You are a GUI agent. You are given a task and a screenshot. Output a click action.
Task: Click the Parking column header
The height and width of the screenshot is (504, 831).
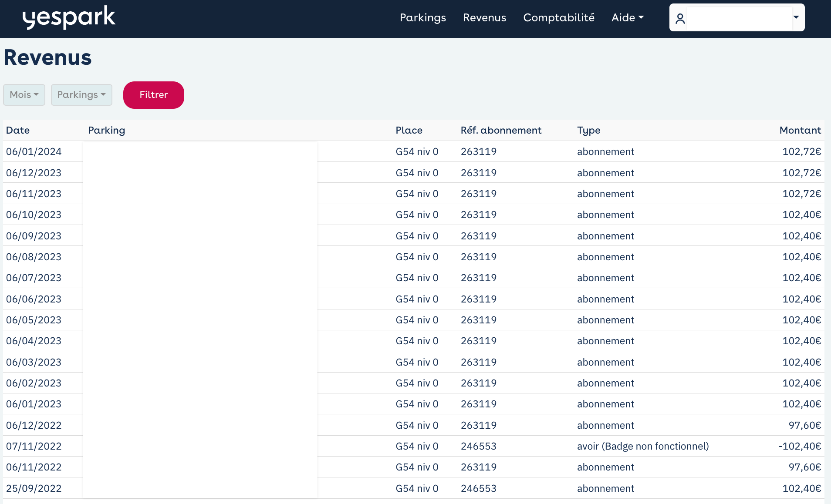coord(107,130)
